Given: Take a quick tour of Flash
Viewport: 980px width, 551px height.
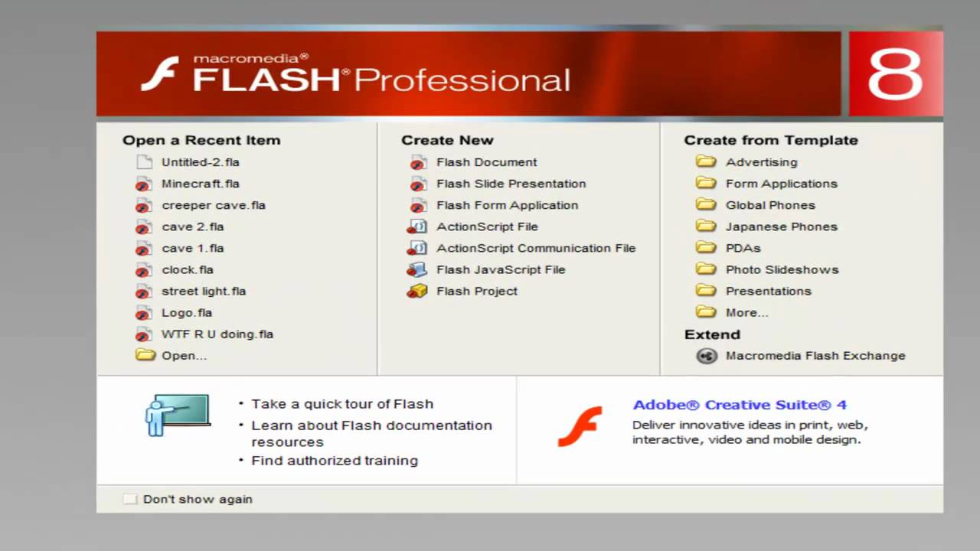Looking at the screenshot, I should point(342,404).
